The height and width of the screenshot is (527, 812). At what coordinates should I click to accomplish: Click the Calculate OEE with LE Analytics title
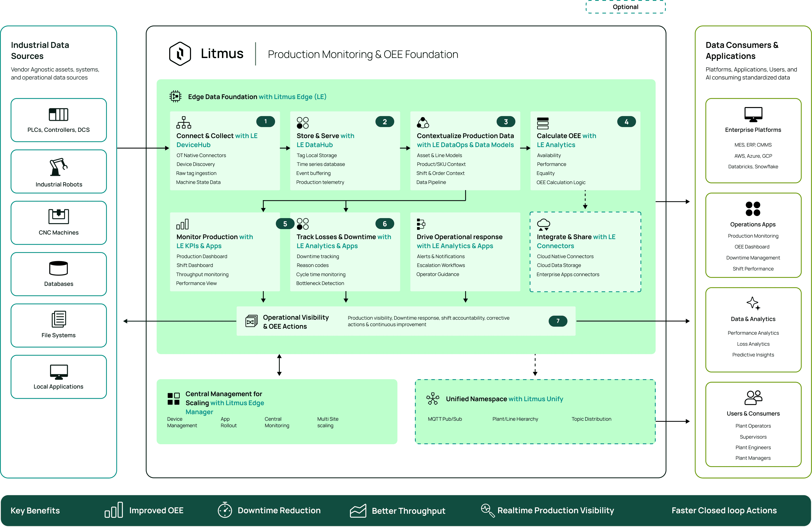[x=566, y=140]
